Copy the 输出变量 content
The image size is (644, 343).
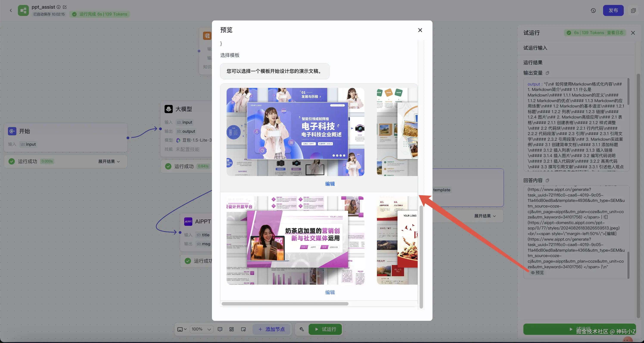(x=548, y=73)
